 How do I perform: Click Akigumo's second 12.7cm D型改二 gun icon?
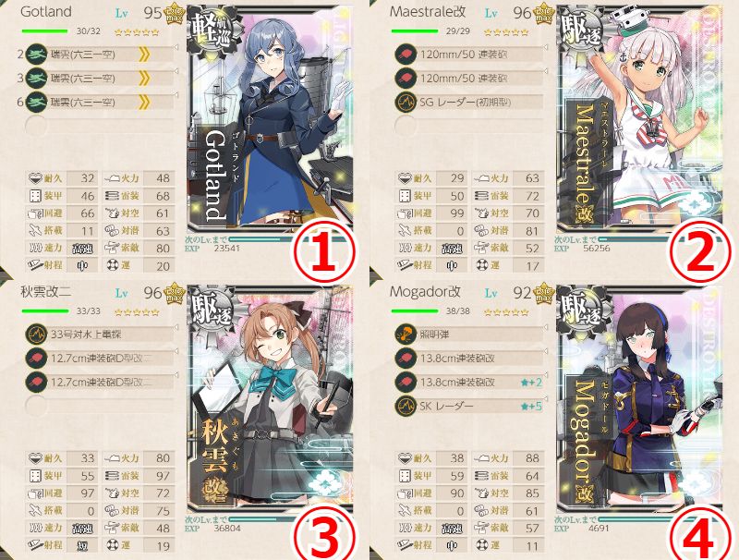36,382
